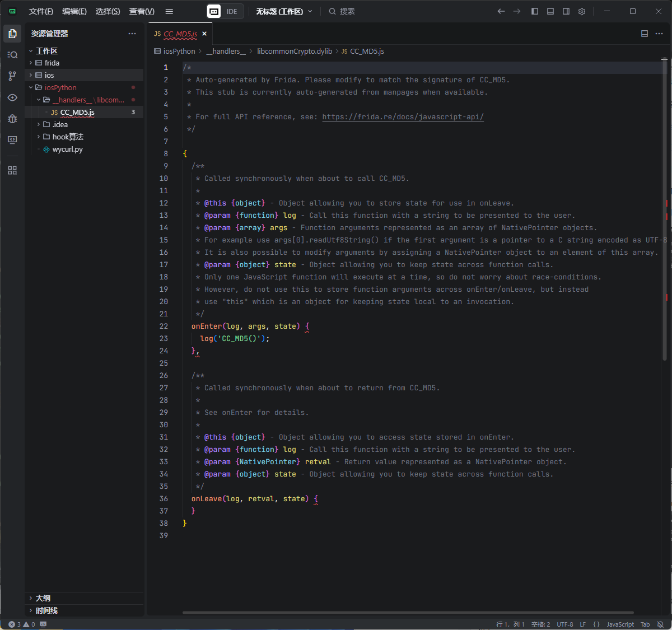Expand the frida folder

pyautogui.click(x=84, y=63)
